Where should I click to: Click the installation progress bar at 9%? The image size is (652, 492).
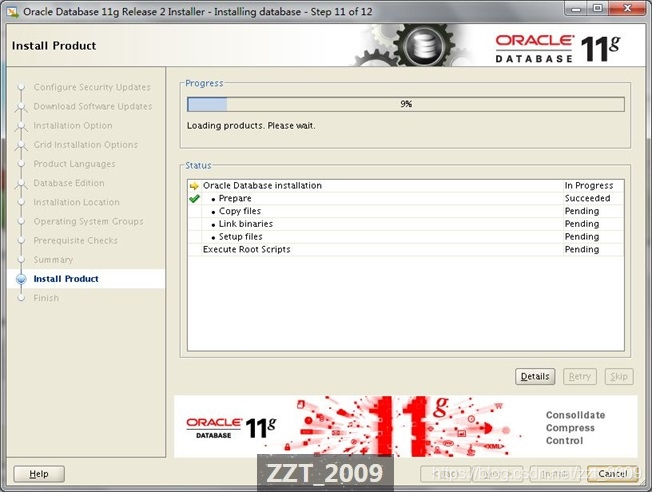pos(406,104)
